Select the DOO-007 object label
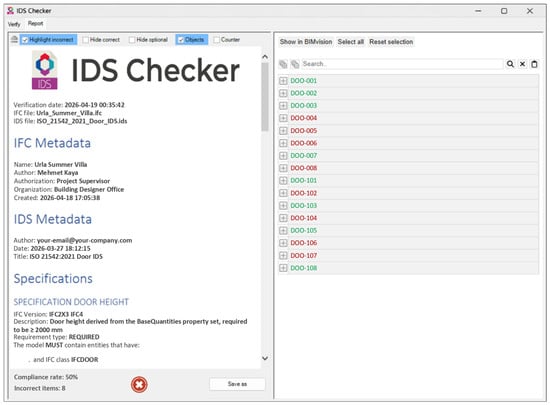Viewport: 550px width, 405px height. [303, 155]
